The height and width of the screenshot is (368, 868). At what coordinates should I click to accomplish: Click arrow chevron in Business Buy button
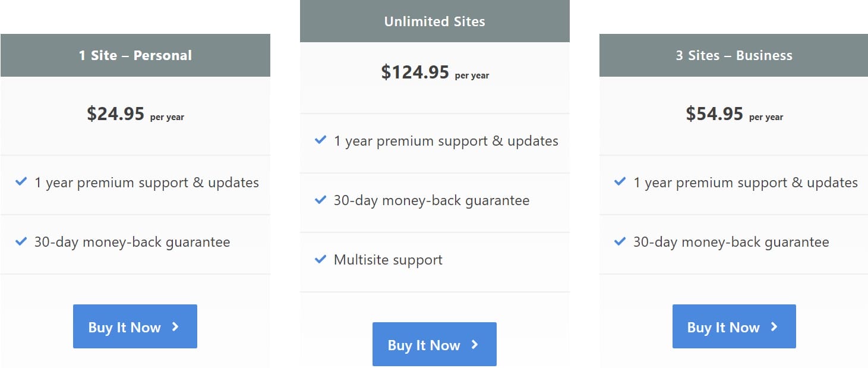tap(774, 326)
